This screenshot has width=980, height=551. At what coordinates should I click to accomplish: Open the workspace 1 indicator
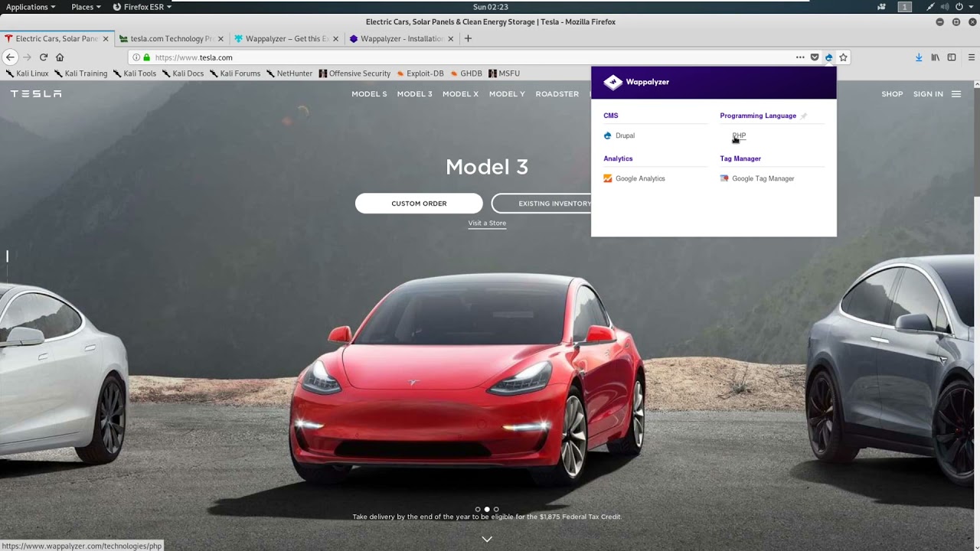[x=904, y=7]
